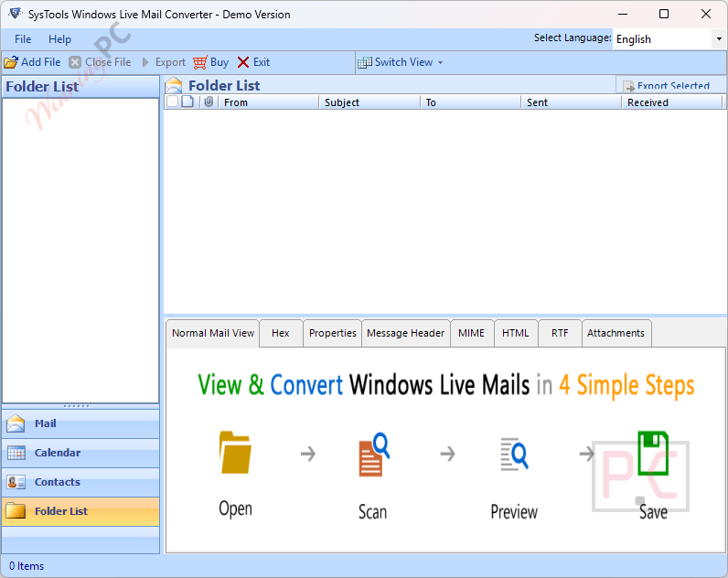Switch to the RTF tab
The image size is (728, 578).
coord(560,333)
